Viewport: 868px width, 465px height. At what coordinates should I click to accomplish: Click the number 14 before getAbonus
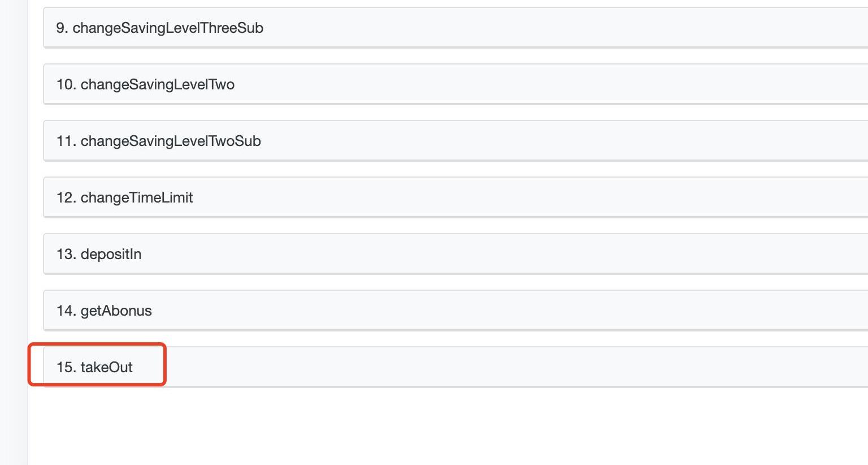[x=66, y=311]
